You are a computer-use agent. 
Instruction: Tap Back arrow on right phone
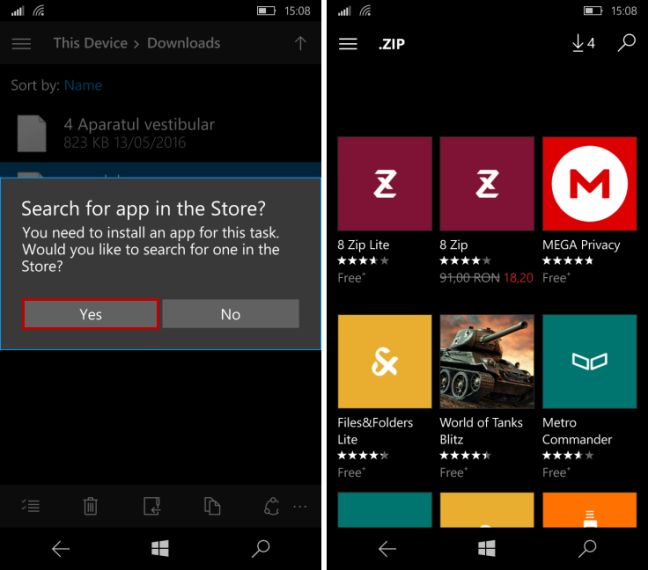(387, 549)
